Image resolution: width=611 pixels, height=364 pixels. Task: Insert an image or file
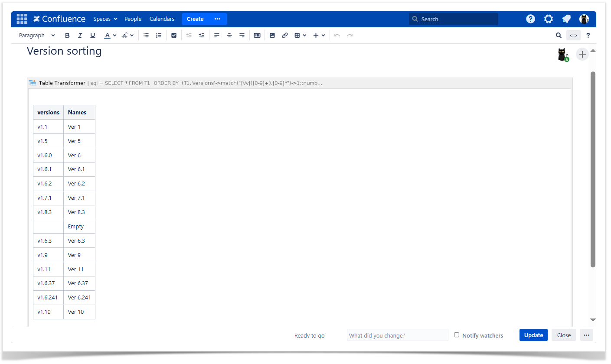point(272,36)
